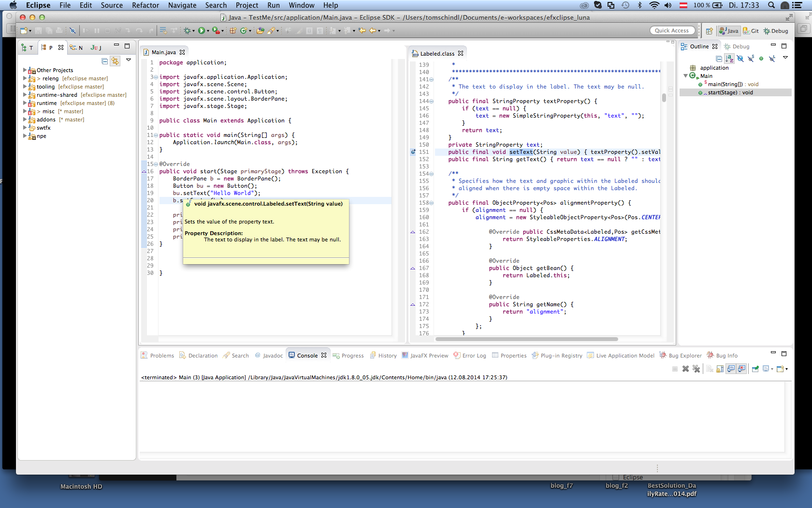Collapse all in the Outline view
Screen dimensions: 812x508
tap(719, 59)
